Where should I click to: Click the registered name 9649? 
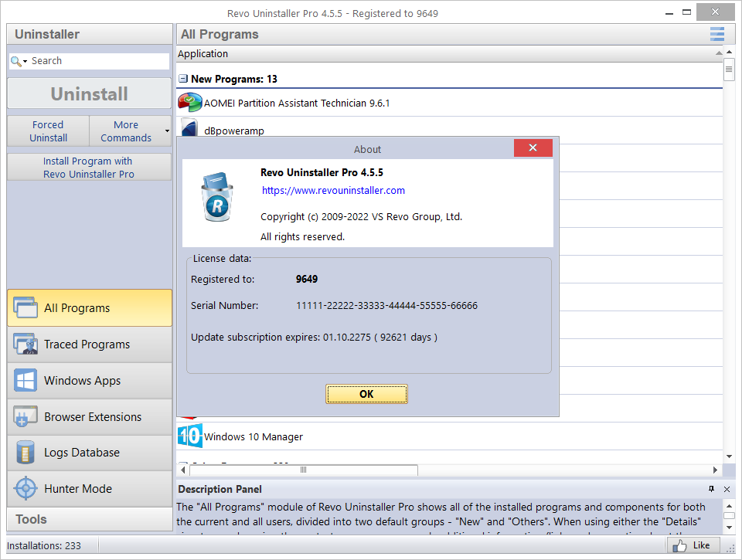[x=307, y=279]
